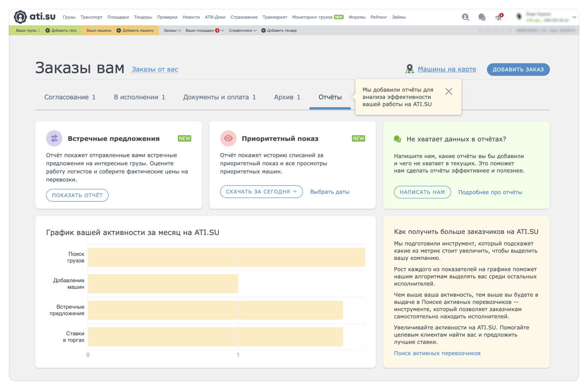Switch to the Согласование tab
Screen dimensions: 588x390
70,97
